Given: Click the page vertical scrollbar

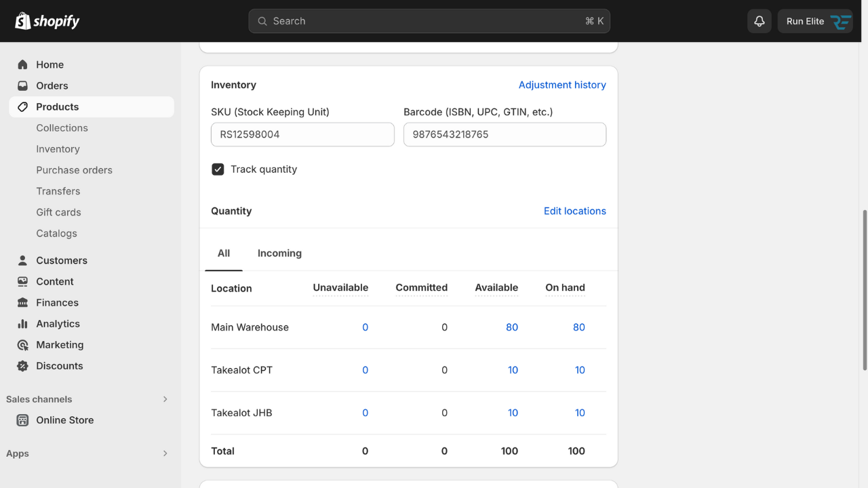Looking at the screenshot, I should point(865,290).
